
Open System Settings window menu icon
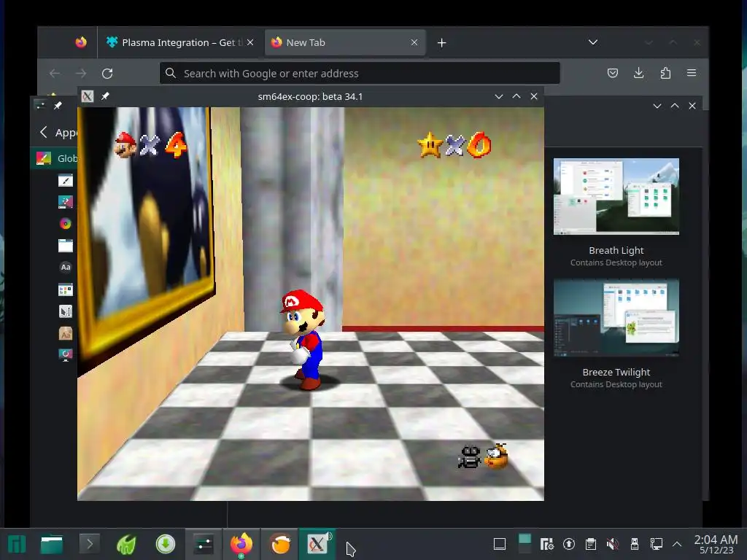pyautogui.click(x=40, y=105)
